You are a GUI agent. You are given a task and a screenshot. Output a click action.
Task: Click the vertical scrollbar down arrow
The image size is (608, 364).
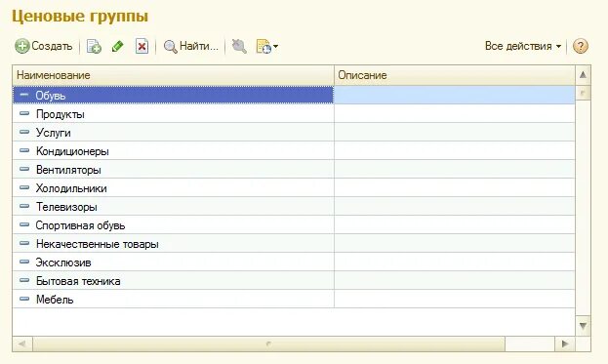583,326
